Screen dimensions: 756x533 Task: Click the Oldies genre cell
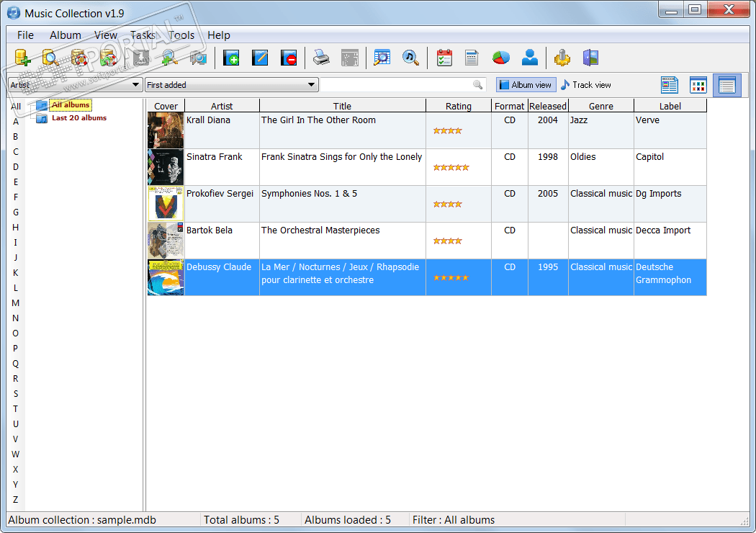coord(601,167)
